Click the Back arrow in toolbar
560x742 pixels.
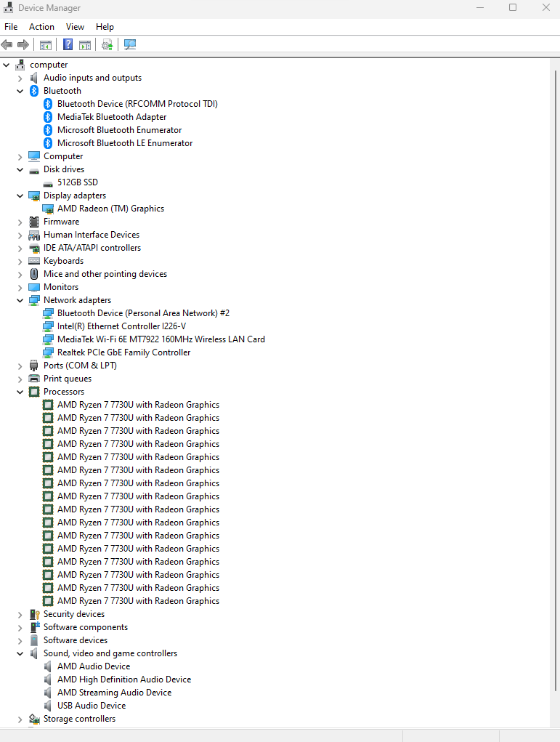(x=7, y=45)
